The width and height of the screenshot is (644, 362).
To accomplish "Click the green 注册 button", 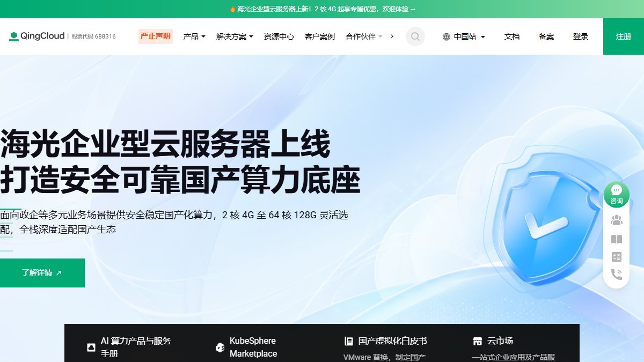I will (x=624, y=36).
